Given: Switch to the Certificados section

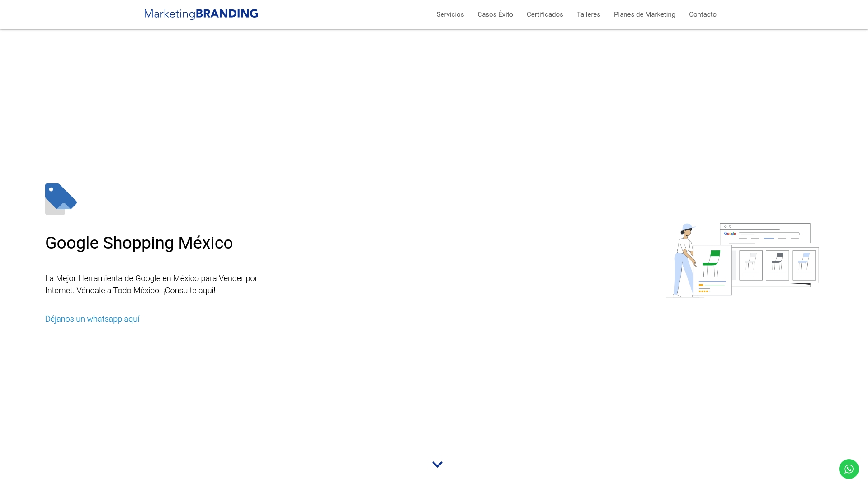Looking at the screenshot, I should tap(544, 14).
